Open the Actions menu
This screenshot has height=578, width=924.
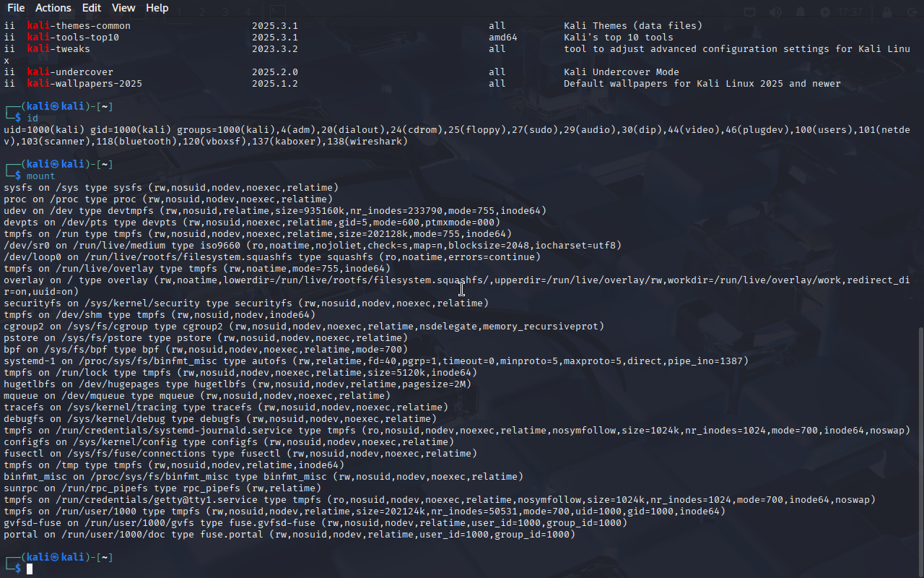click(53, 8)
